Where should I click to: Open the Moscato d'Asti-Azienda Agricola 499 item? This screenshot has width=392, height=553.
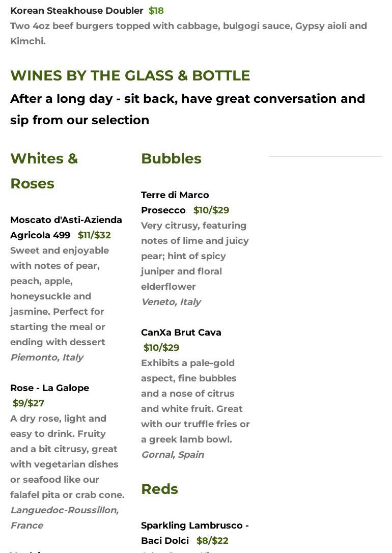(x=66, y=227)
